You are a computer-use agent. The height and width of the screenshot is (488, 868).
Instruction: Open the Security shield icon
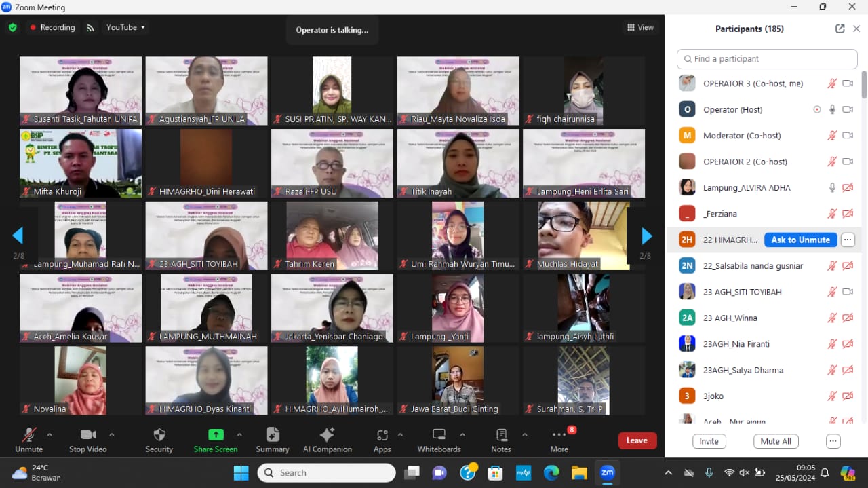[159, 435]
